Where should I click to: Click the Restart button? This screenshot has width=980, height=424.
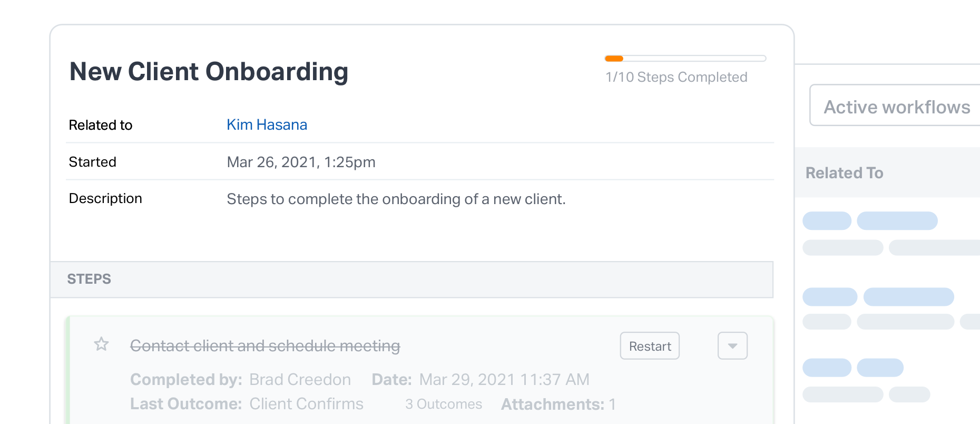(650, 346)
